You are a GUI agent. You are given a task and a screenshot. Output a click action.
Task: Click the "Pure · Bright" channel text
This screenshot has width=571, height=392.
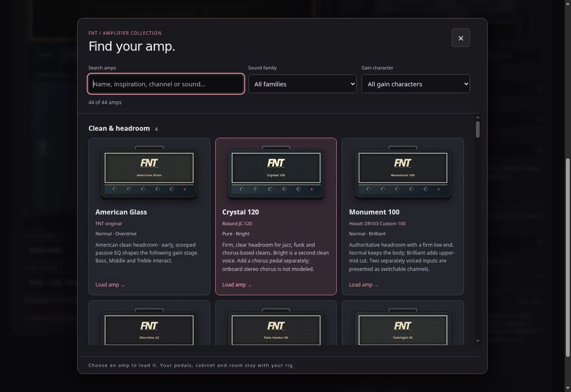[x=236, y=234]
